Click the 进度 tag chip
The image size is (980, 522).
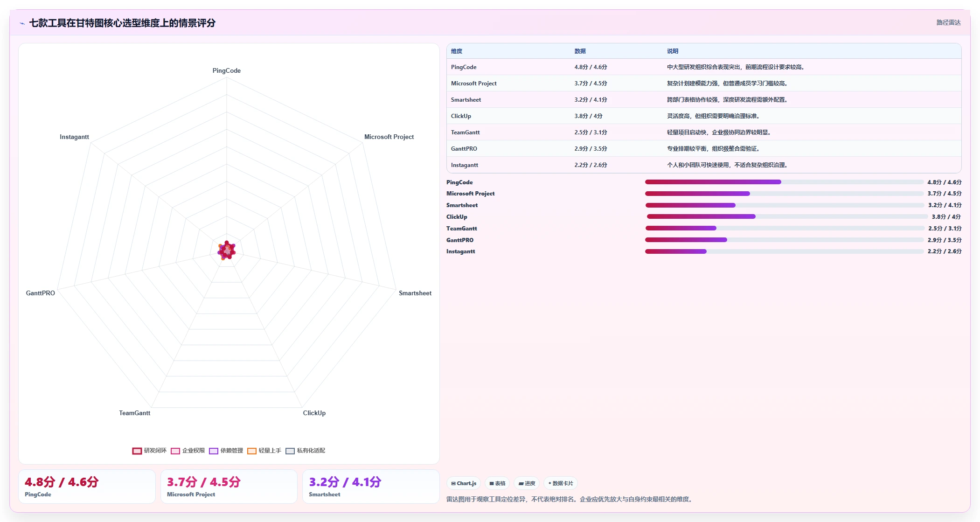click(527, 483)
